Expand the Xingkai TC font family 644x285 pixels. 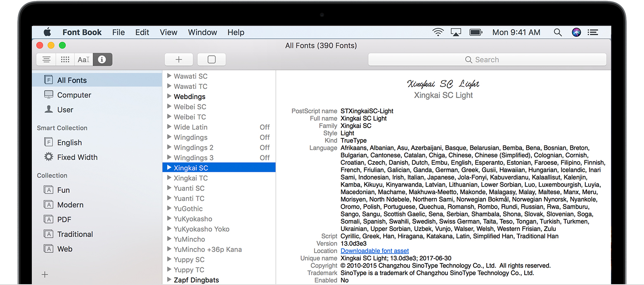tap(169, 178)
